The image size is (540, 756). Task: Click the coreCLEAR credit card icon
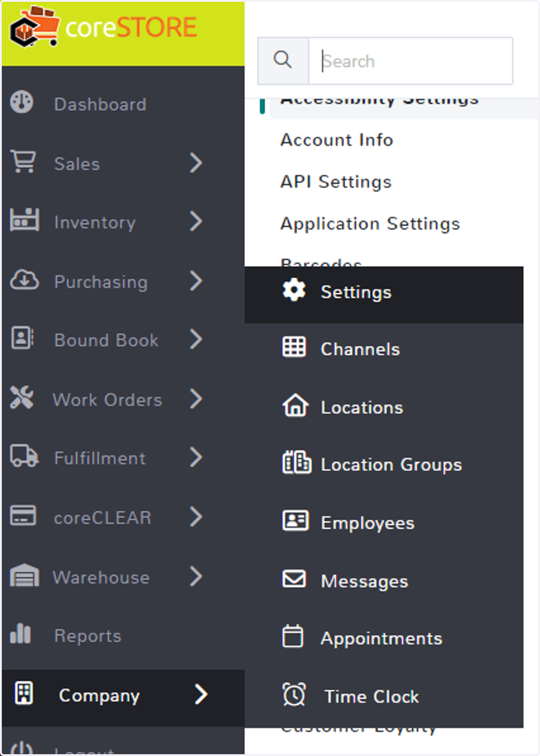pos(23,516)
